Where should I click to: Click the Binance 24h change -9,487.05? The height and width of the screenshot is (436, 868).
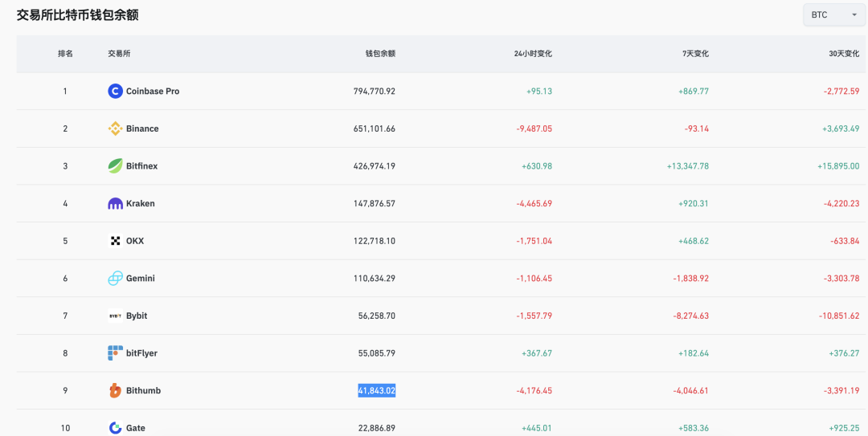pyautogui.click(x=534, y=129)
